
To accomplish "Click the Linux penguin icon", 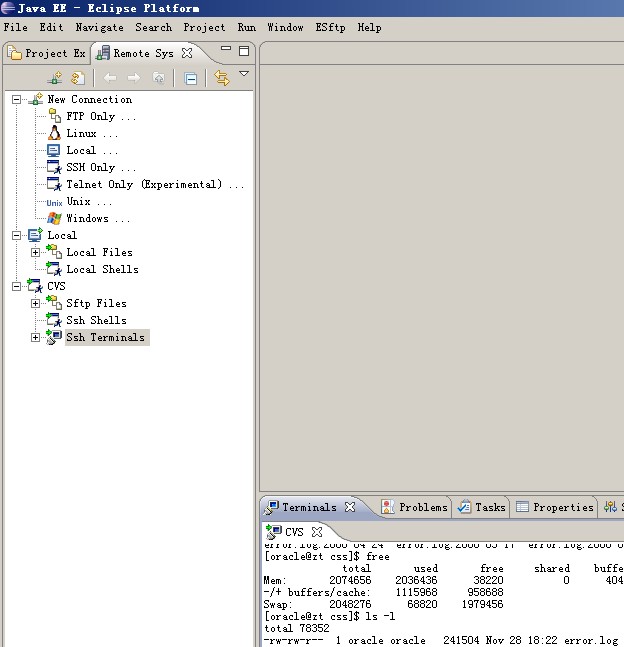I will pyautogui.click(x=54, y=133).
